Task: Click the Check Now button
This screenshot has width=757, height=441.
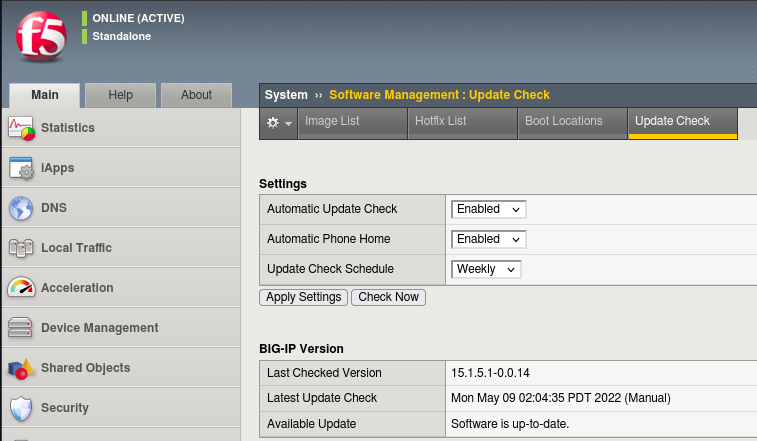Action: 388,297
